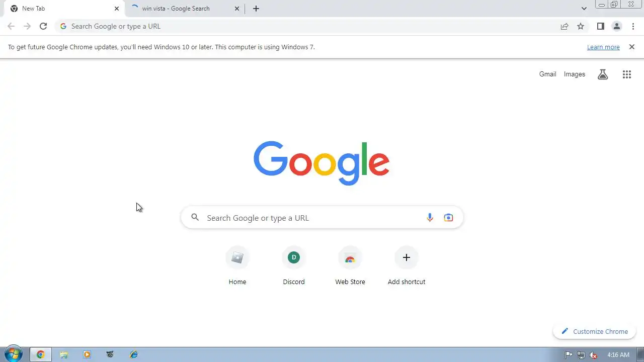Open Chrome's three-dot menu
This screenshot has height=362, width=644.
point(633,26)
